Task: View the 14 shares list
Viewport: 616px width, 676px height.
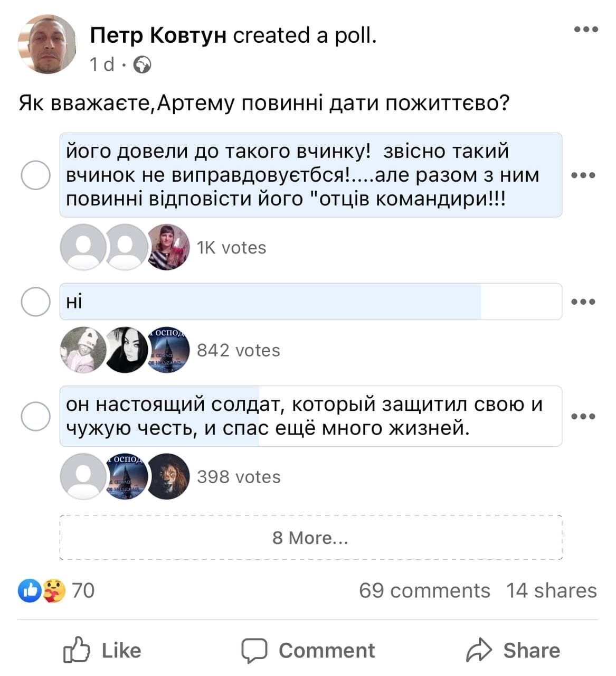Action: pyautogui.click(x=552, y=590)
